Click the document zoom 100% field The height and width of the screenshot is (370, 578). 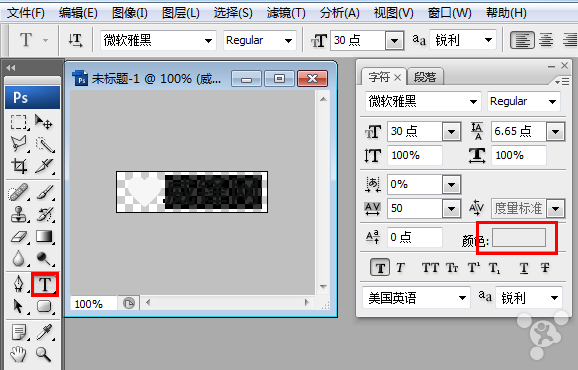(x=93, y=303)
